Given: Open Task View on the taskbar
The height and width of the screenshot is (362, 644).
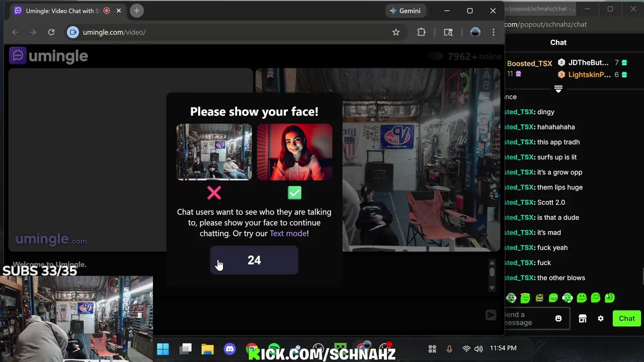Looking at the screenshot, I should [x=186, y=349].
